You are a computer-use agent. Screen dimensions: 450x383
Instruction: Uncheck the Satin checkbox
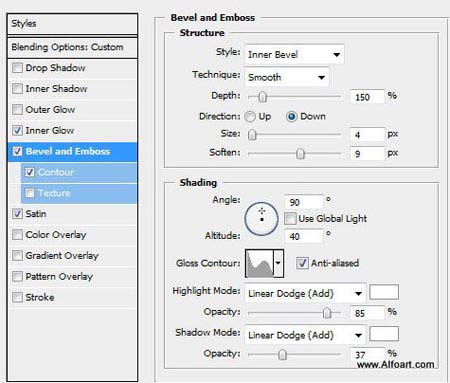[17, 214]
